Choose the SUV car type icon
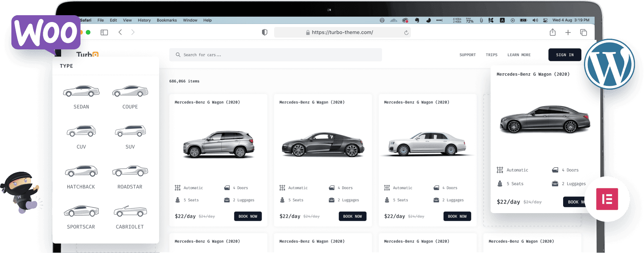The width and height of the screenshot is (644, 253). pos(130,131)
